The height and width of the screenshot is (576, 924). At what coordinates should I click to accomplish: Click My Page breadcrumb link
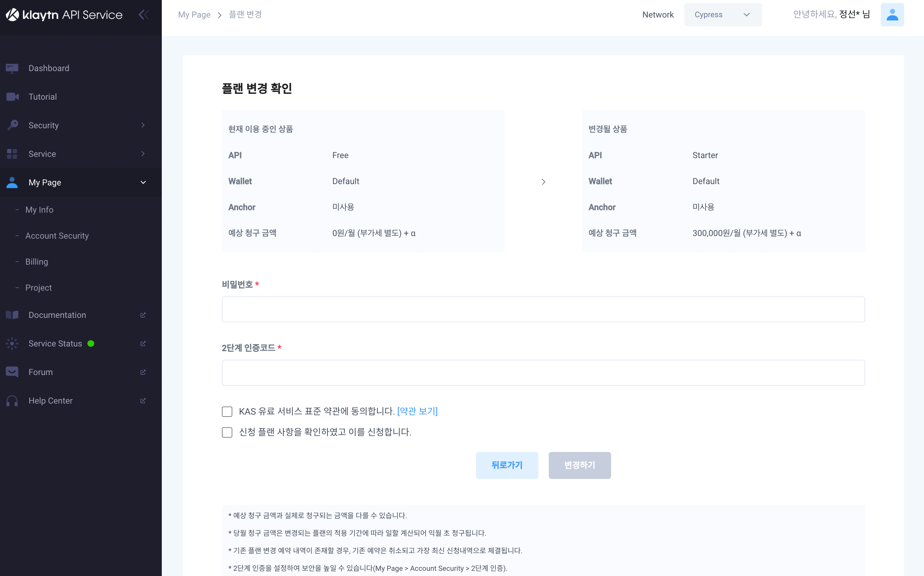tap(194, 15)
